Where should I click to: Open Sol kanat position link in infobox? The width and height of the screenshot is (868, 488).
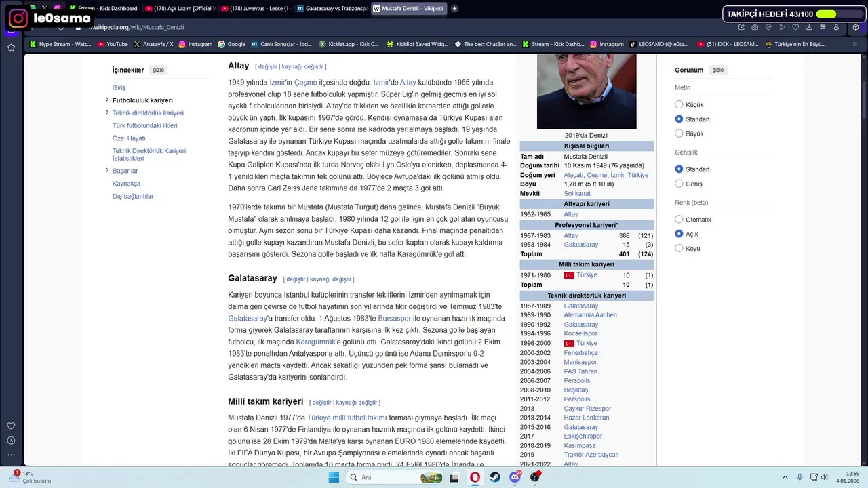coord(577,193)
